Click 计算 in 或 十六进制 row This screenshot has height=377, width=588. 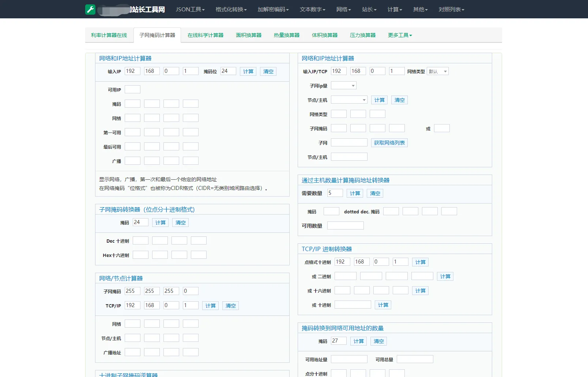(x=421, y=291)
